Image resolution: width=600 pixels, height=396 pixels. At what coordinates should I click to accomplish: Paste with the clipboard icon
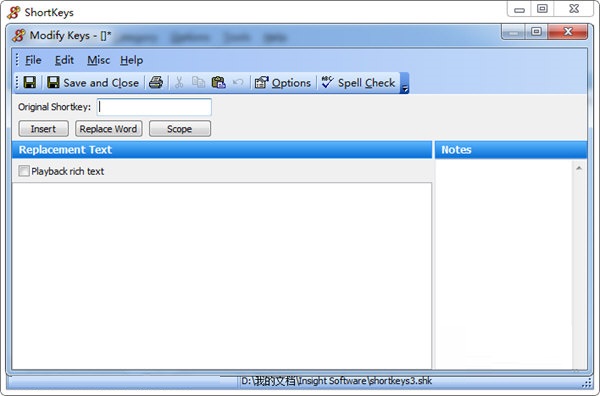coord(218,82)
